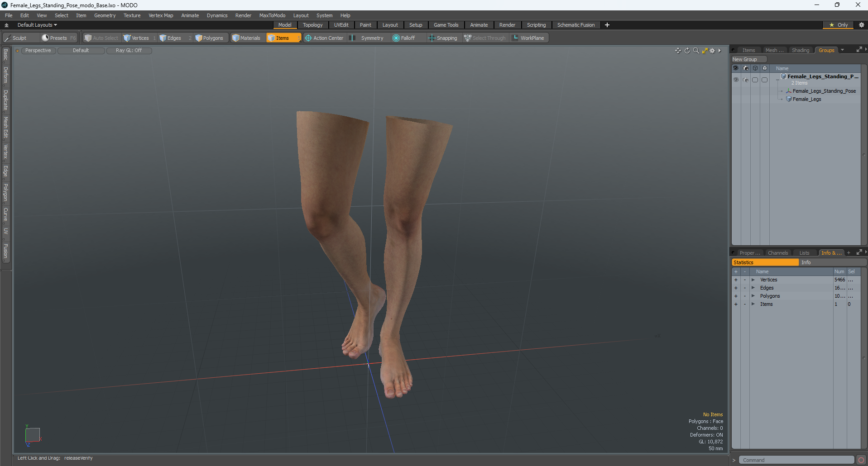Viewport: 868px width, 466px height.
Task: Click the home icon left of Default Layouts
Action: click(6, 25)
